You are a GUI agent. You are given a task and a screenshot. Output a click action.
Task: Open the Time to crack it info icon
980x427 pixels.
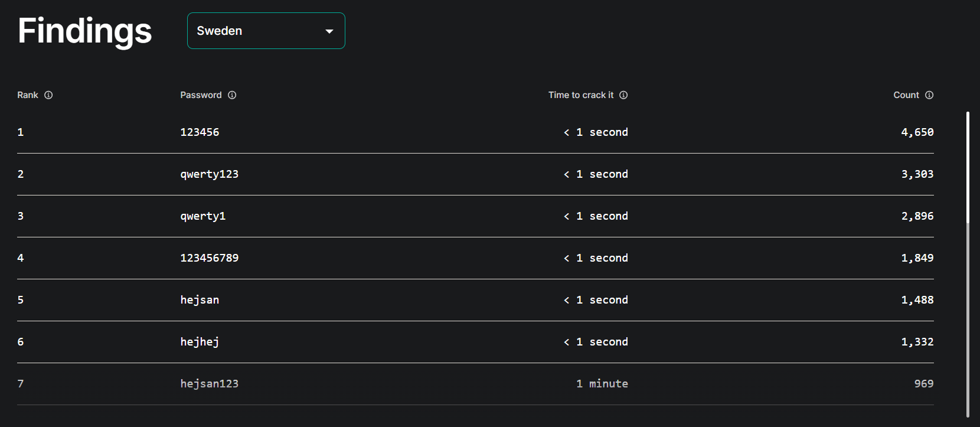pos(623,95)
